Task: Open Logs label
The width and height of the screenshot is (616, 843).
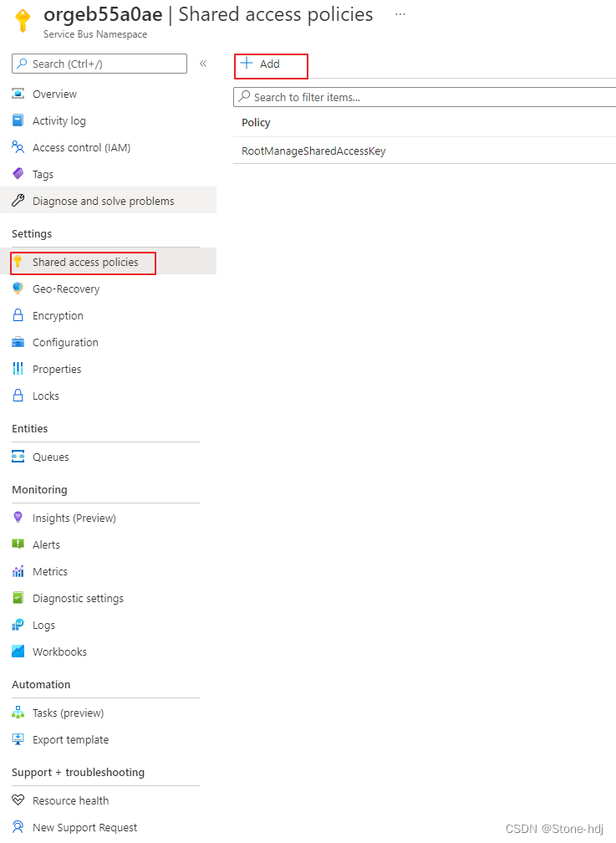Action: [x=43, y=626]
